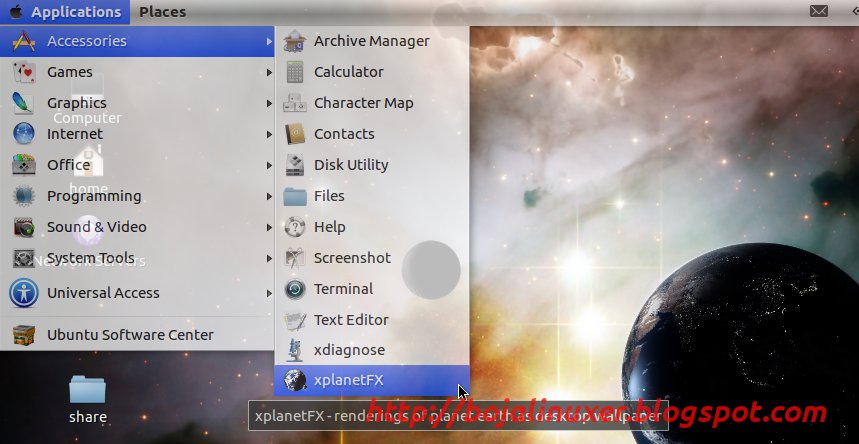Viewport: 859px width, 444px height.
Task: Launch Ubuntu Software Center from the menu
Action: point(137,334)
